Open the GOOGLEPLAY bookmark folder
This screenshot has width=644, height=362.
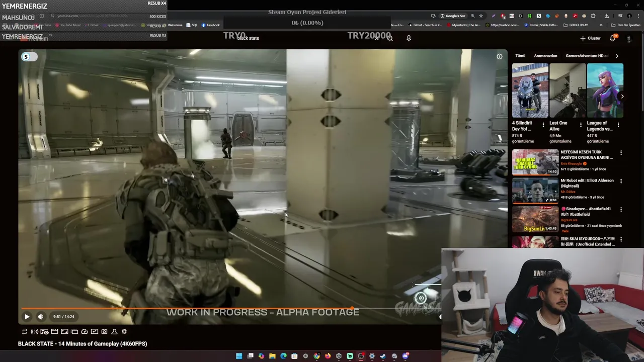tap(576, 25)
